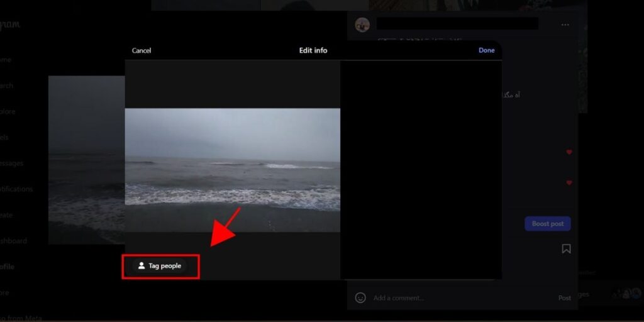Click the Tag people button
Image resolution: width=644 pixels, height=322 pixels.
(160, 266)
